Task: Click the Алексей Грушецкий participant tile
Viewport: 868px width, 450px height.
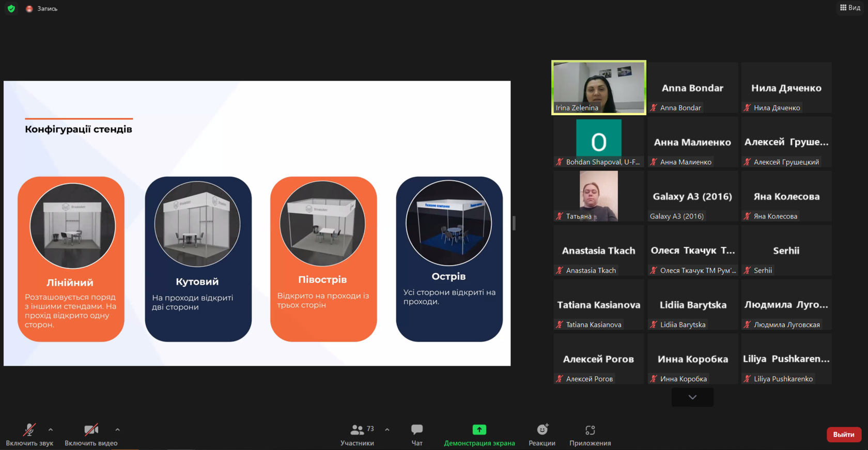Action: pos(786,142)
